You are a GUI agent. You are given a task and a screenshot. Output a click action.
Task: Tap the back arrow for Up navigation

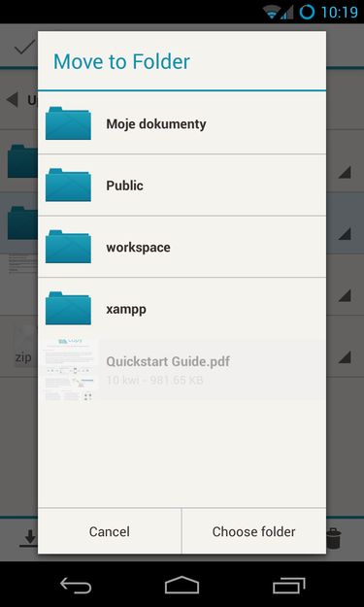point(13,100)
